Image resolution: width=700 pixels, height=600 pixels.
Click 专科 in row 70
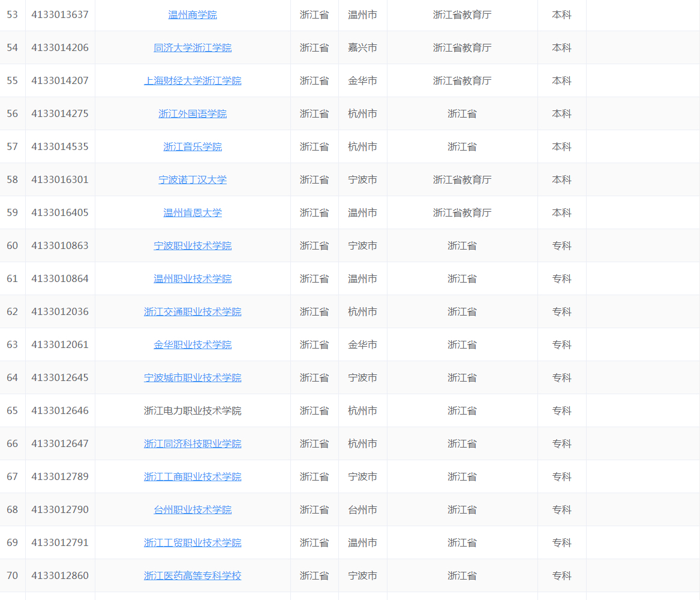pos(561,577)
